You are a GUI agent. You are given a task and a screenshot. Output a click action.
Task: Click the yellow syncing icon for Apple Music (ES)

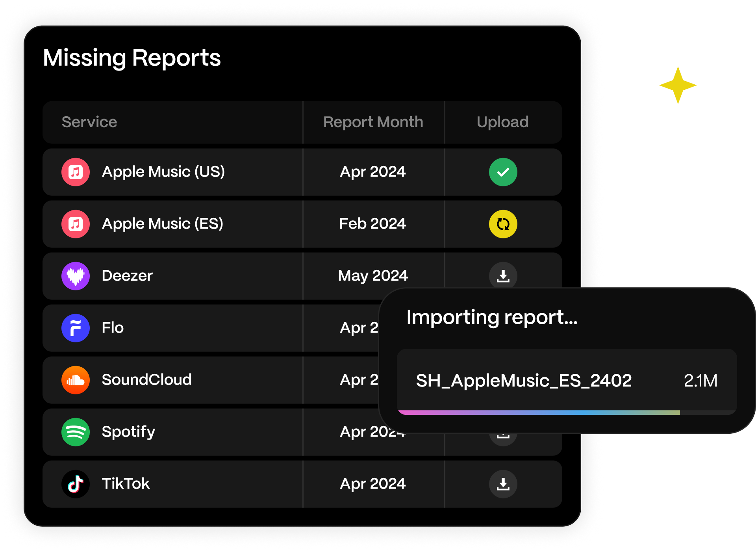point(503,224)
